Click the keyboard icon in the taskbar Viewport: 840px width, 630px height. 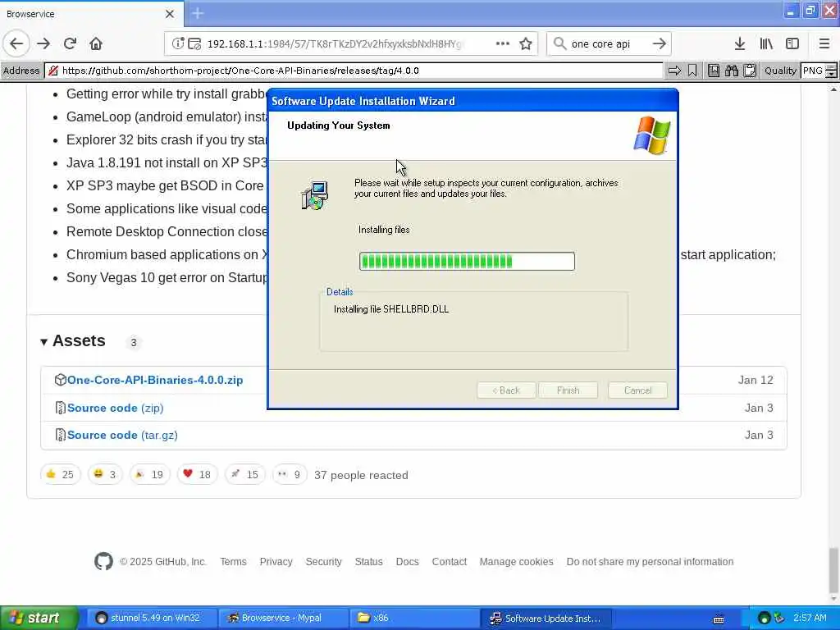[x=719, y=619]
